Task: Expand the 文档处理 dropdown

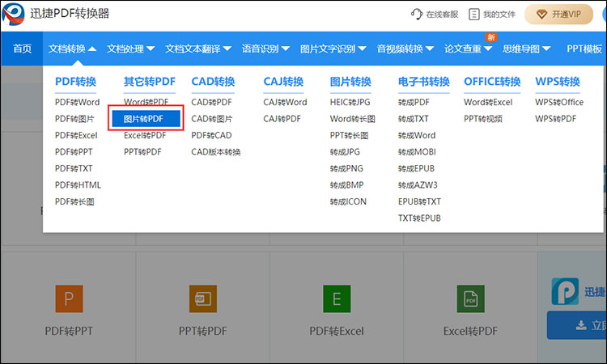Action: [x=130, y=49]
